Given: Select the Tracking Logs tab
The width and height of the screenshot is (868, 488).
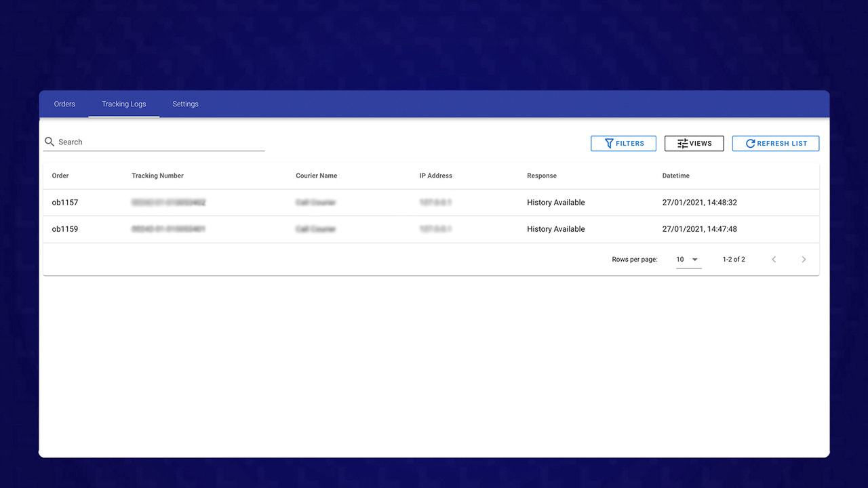Looking at the screenshot, I should [123, 104].
